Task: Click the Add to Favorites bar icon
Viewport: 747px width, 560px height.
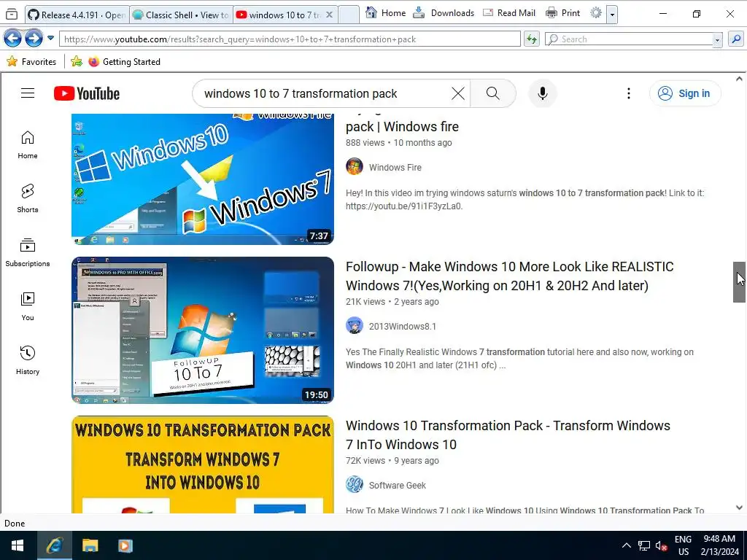Action: click(x=76, y=61)
